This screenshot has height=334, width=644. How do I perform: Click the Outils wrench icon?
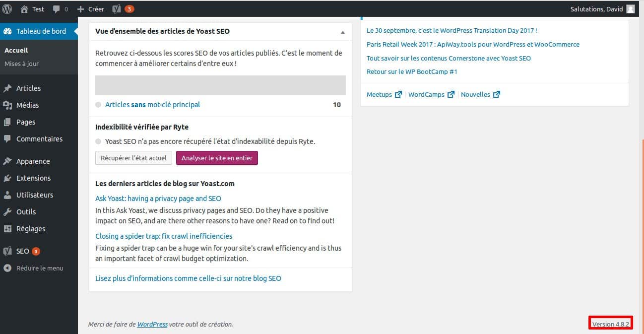pos(8,211)
